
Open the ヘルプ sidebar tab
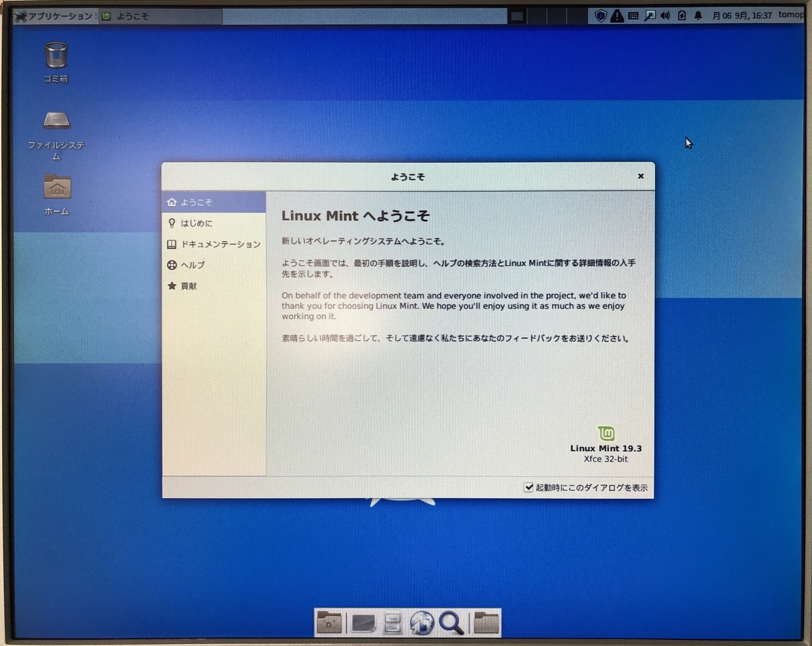click(x=214, y=265)
